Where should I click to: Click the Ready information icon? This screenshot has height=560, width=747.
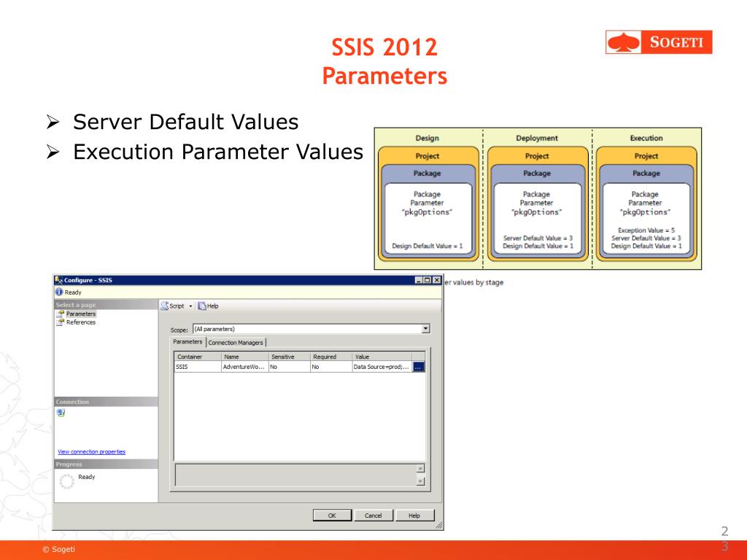point(59,292)
